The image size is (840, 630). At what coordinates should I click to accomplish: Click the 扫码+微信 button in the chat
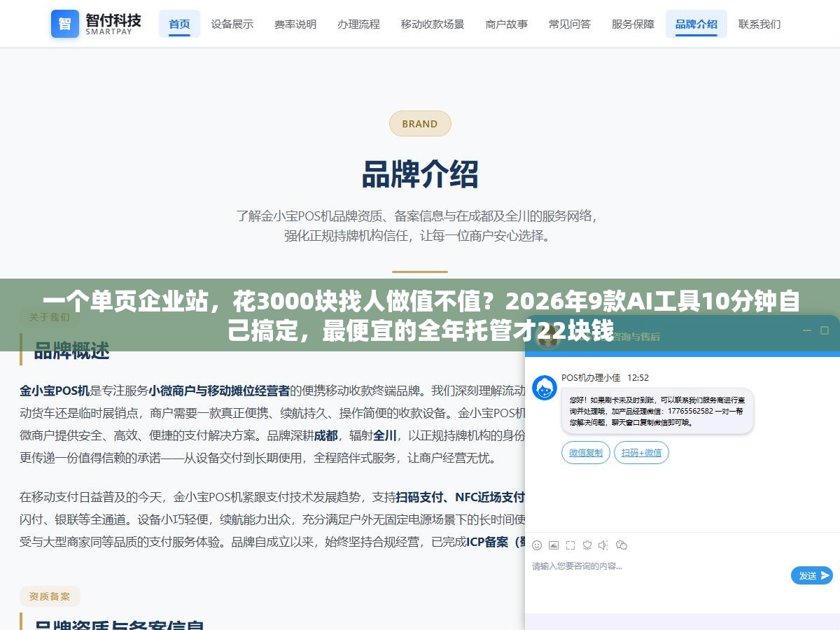(x=641, y=453)
